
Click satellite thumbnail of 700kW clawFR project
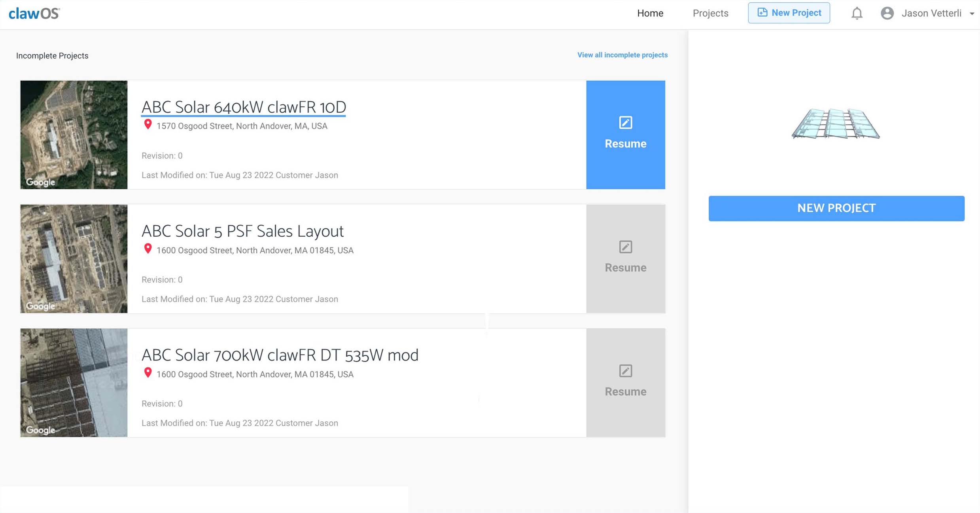coord(74,383)
